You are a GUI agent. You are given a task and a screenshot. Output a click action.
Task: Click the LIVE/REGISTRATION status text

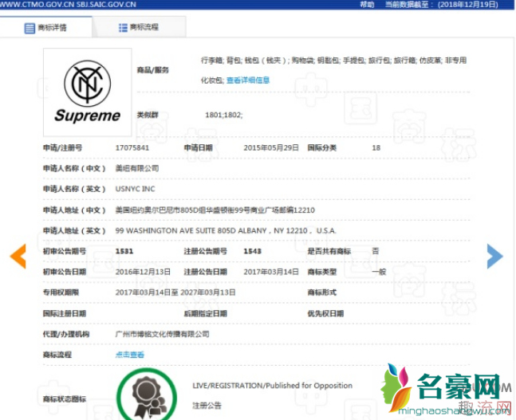pyautogui.click(x=272, y=386)
